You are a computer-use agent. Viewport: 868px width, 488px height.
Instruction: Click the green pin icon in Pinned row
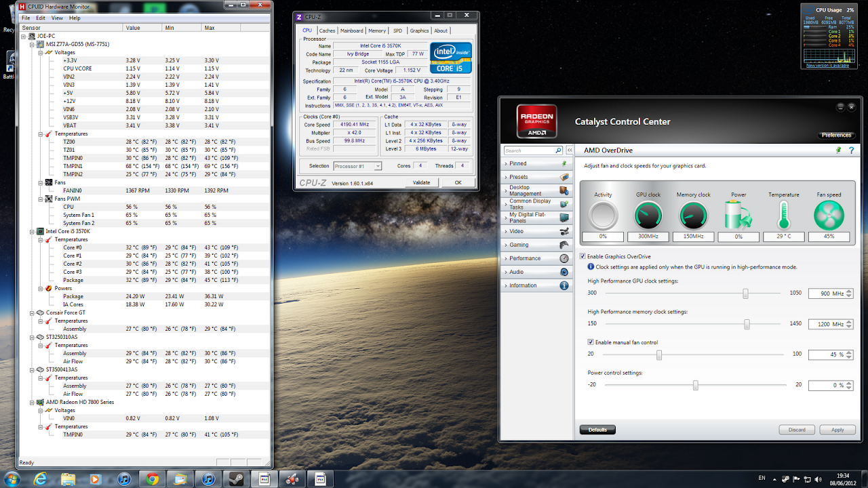click(564, 163)
